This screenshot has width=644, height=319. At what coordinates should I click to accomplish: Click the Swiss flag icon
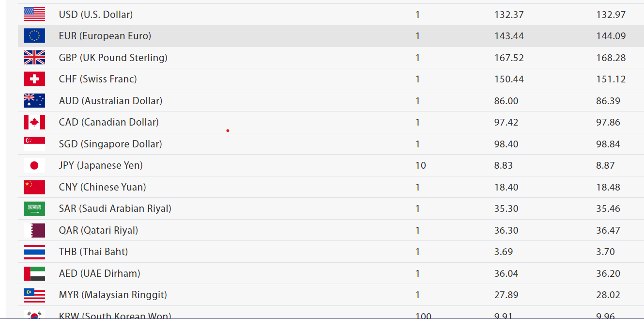click(x=34, y=79)
